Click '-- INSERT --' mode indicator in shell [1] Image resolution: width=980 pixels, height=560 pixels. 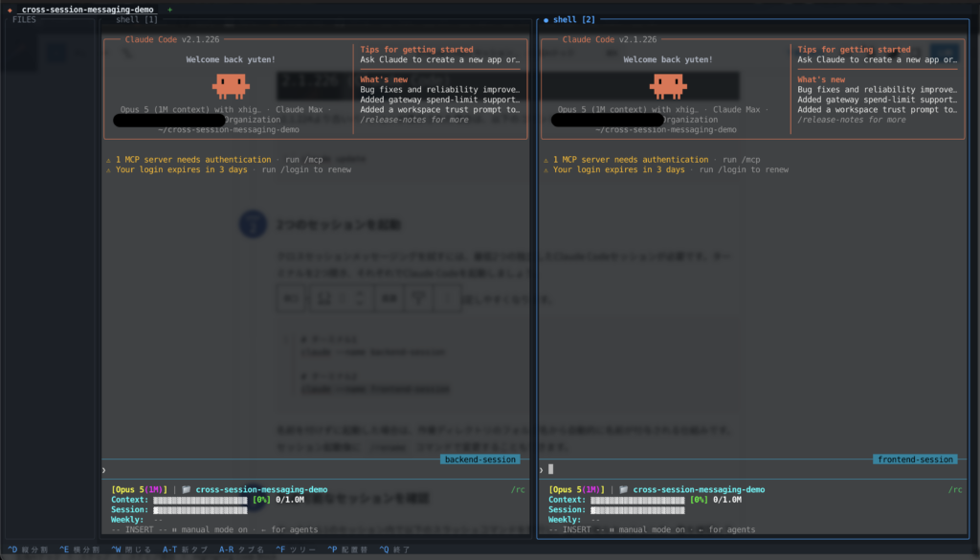click(x=140, y=529)
